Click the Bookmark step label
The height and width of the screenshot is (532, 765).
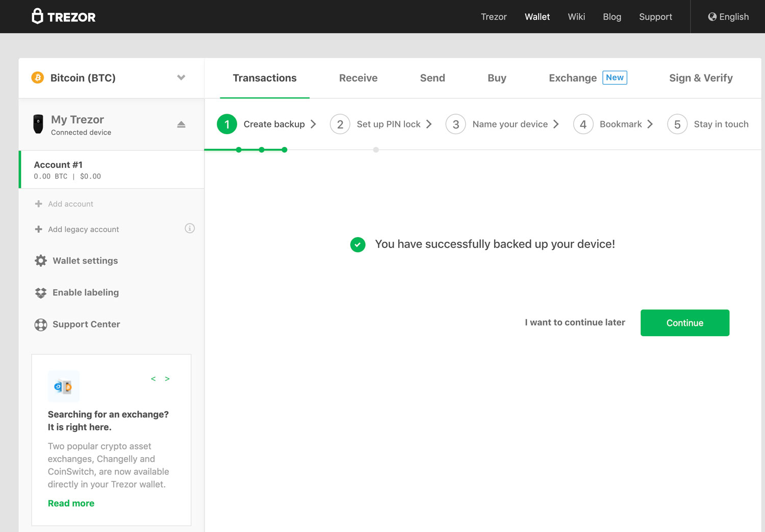621,124
